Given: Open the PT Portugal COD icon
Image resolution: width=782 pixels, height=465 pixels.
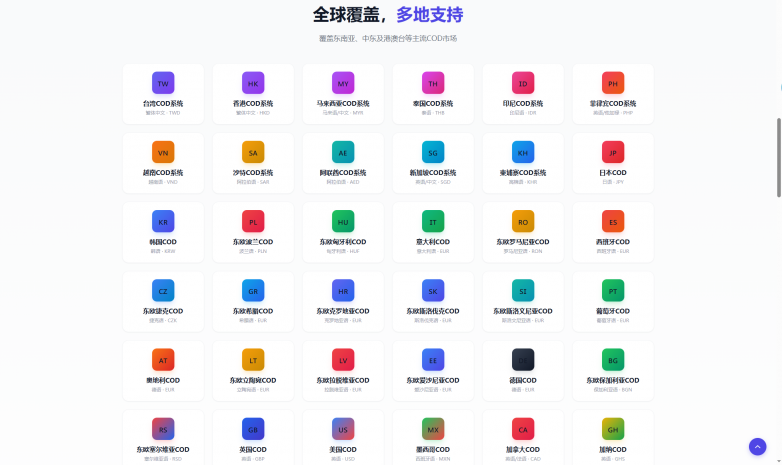Looking at the screenshot, I should coord(613,291).
